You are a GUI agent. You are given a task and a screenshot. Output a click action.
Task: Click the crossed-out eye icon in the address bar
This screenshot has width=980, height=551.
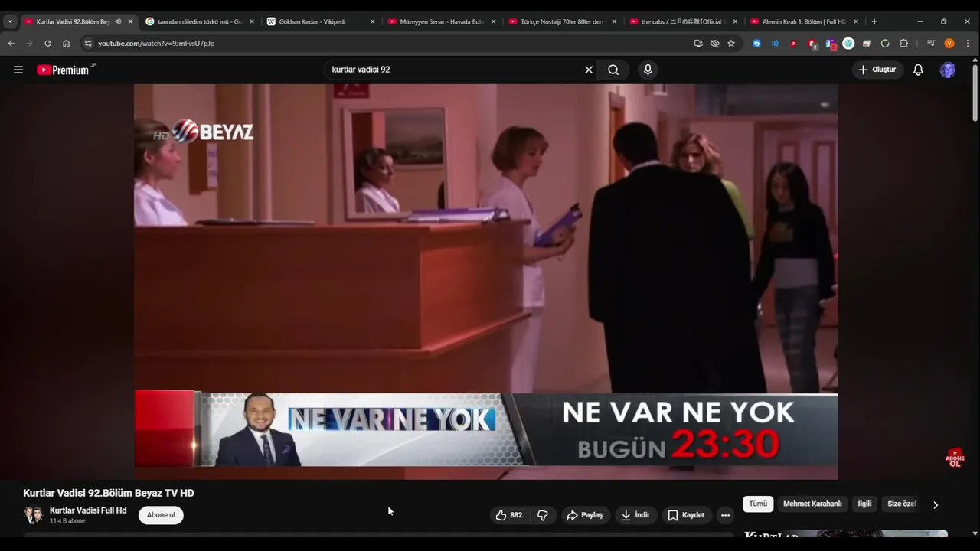click(x=714, y=44)
